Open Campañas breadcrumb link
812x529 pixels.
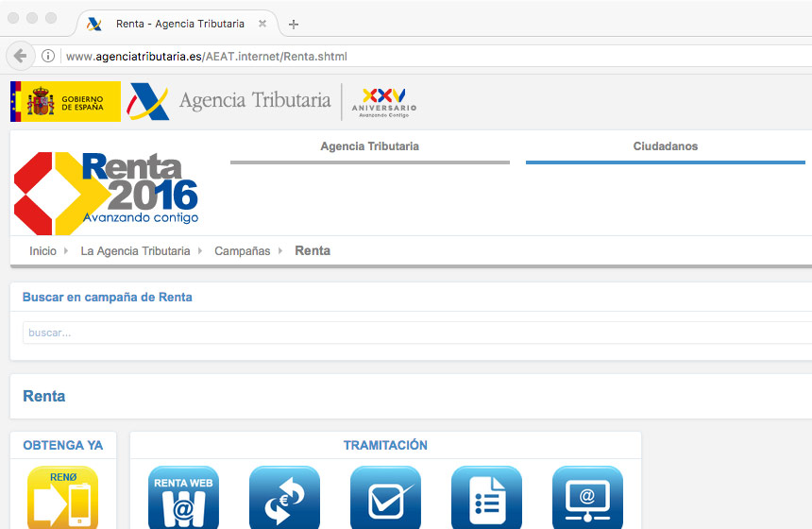coord(243,251)
